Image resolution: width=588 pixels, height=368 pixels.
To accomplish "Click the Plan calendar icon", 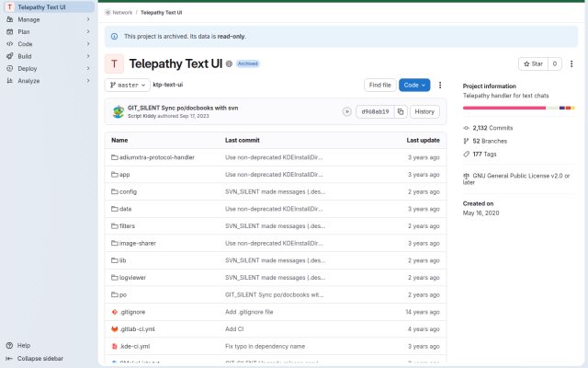I will pos(10,32).
